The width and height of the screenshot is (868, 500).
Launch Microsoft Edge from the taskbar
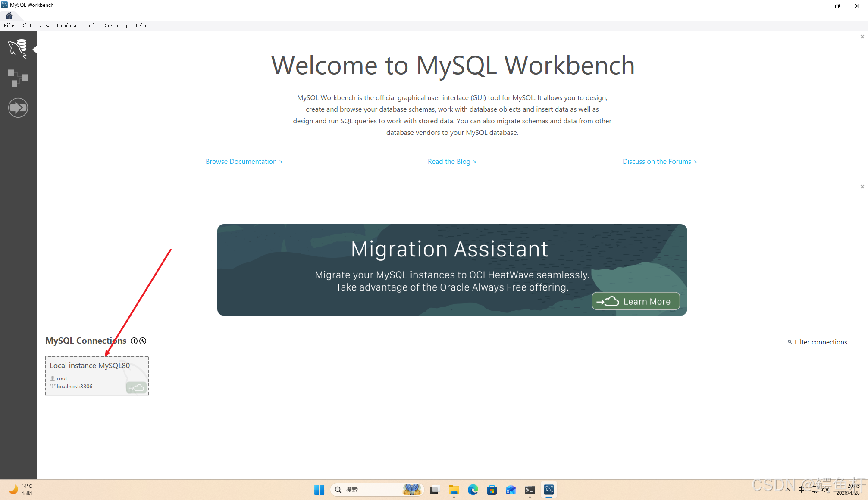[473, 490]
